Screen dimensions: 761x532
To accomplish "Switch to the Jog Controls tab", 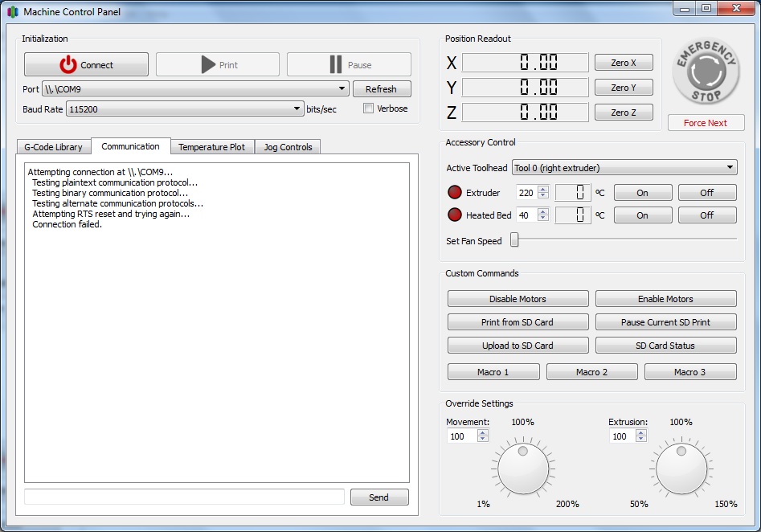I will tap(288, 146).
